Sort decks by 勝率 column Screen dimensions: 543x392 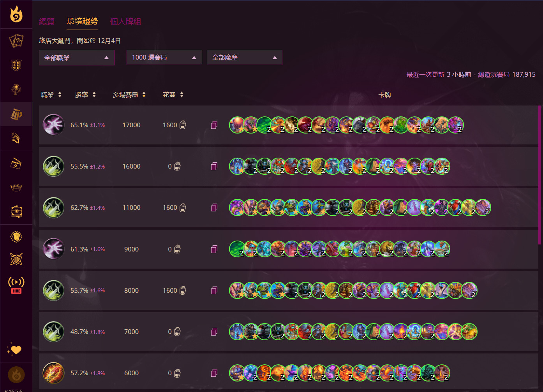[85, 95]
